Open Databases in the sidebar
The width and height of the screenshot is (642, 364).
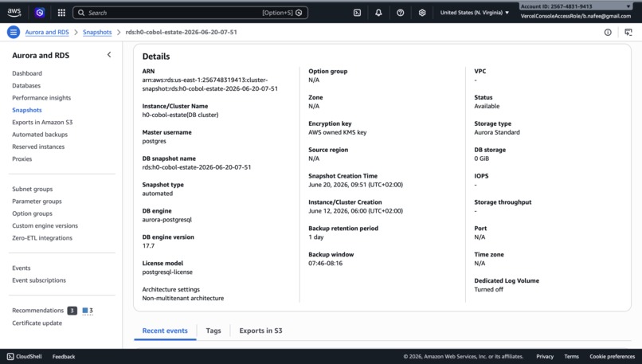pyautogui.click(x=26, y=85)
